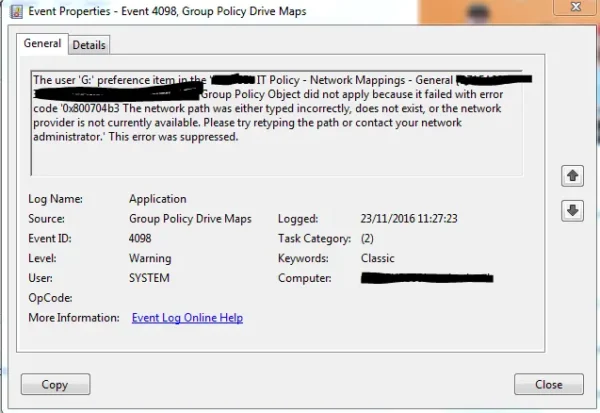Close the window with the X button
Viewport: 600px width, 413px height.
tap(576, 7)
